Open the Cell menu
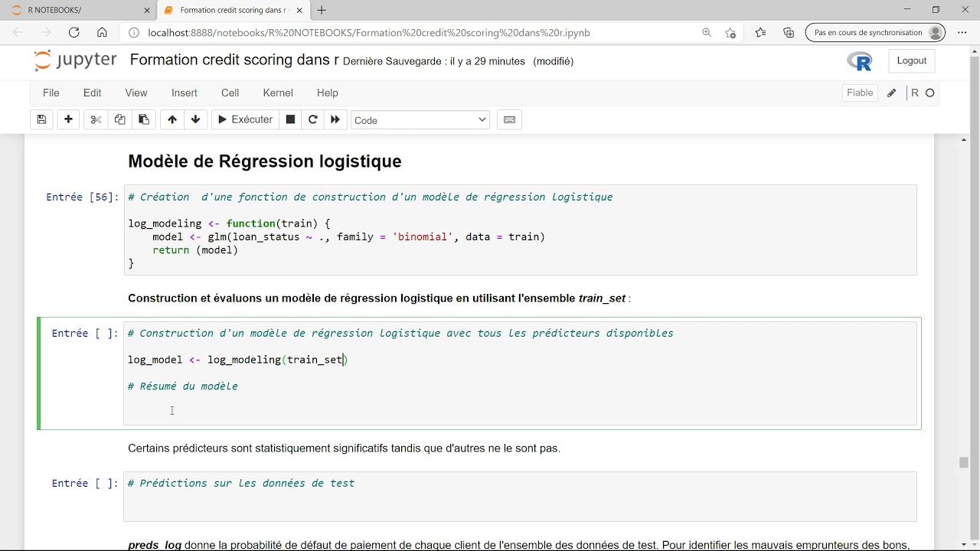 point(230,93)
